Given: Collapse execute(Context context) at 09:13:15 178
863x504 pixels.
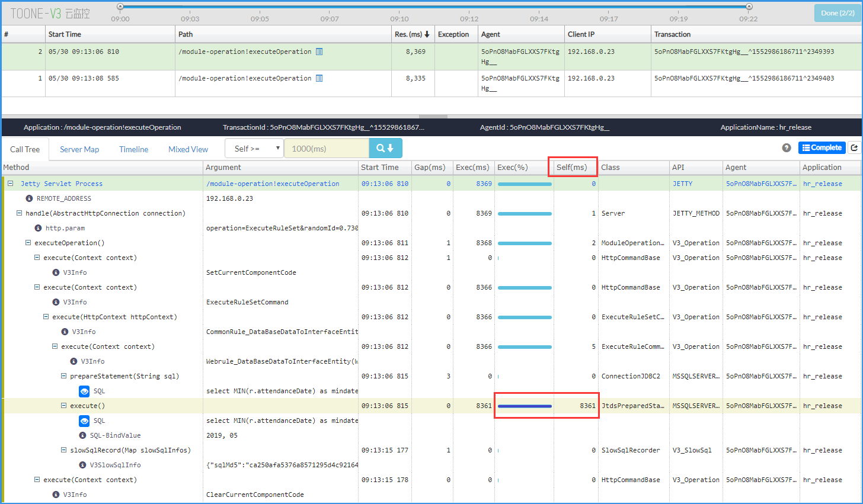Looking at the screenshot, I should [37, 480].
